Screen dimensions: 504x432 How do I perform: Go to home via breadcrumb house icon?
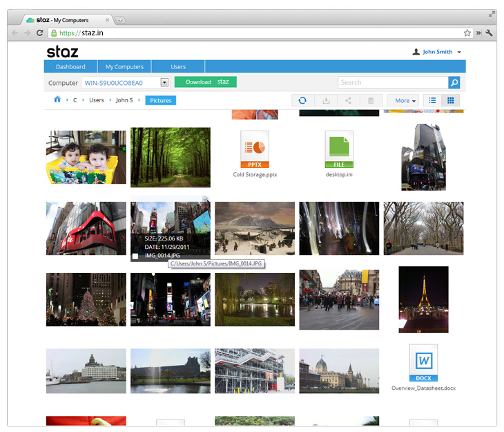tap(57, 100)
